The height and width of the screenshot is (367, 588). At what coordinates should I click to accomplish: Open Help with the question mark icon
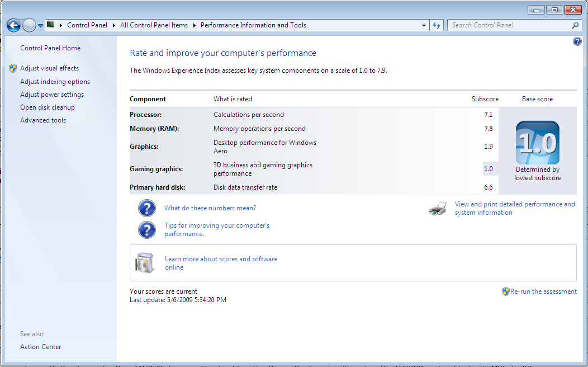(577, 41)
